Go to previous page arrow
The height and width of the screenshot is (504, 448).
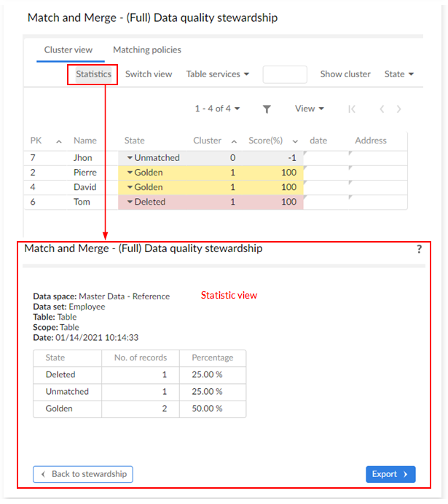point(381,109)
